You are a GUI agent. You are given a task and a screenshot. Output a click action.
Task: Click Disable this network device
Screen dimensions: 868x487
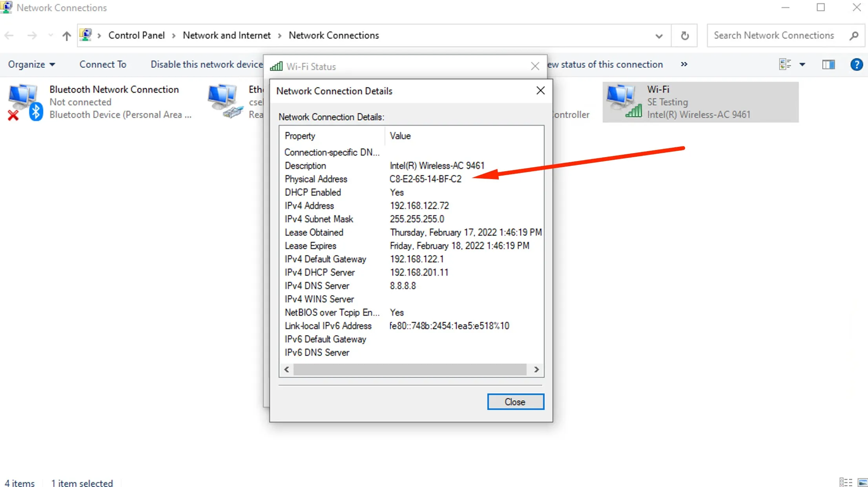point(206,64)
